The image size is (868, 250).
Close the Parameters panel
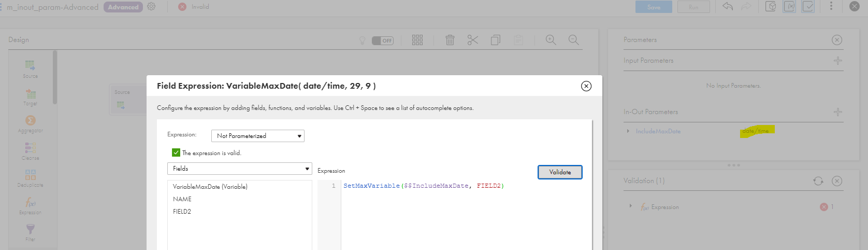[837, 40]
